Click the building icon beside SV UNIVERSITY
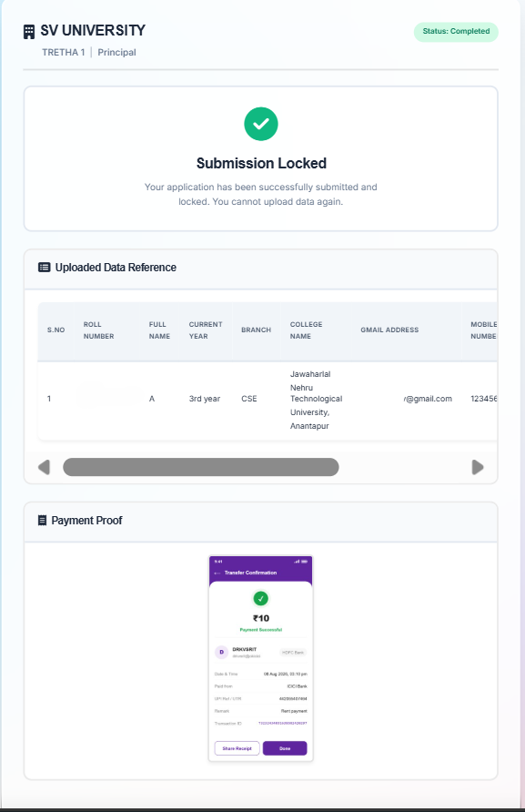The image size is (525, 812). tap(29, 32)
